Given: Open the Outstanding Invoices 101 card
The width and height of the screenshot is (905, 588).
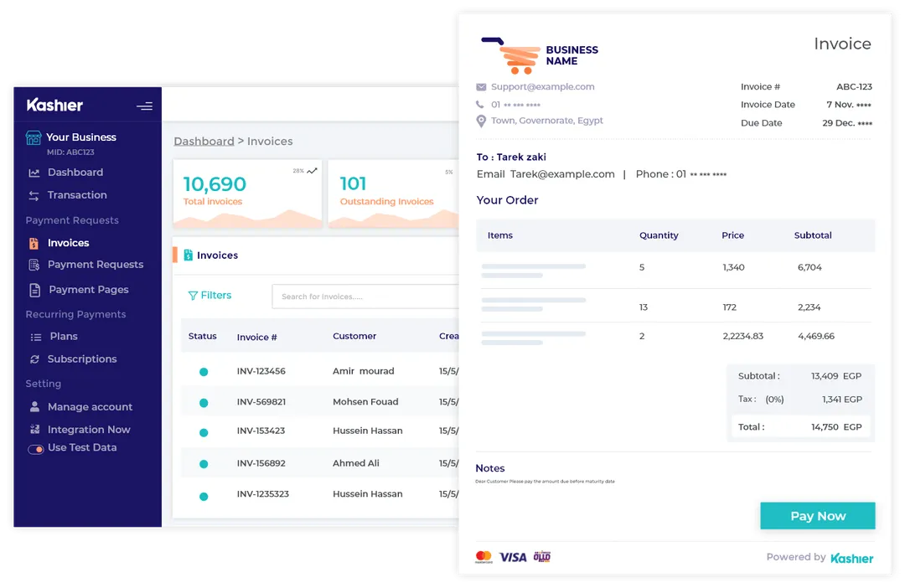Looking at the screenshot, I should [x=394, y=193].
